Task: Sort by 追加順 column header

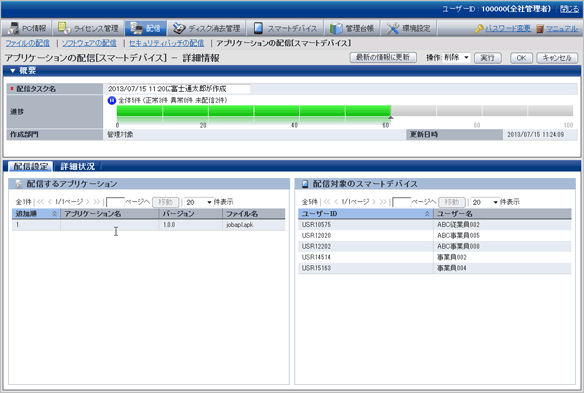Action: (x=36, y=213)
